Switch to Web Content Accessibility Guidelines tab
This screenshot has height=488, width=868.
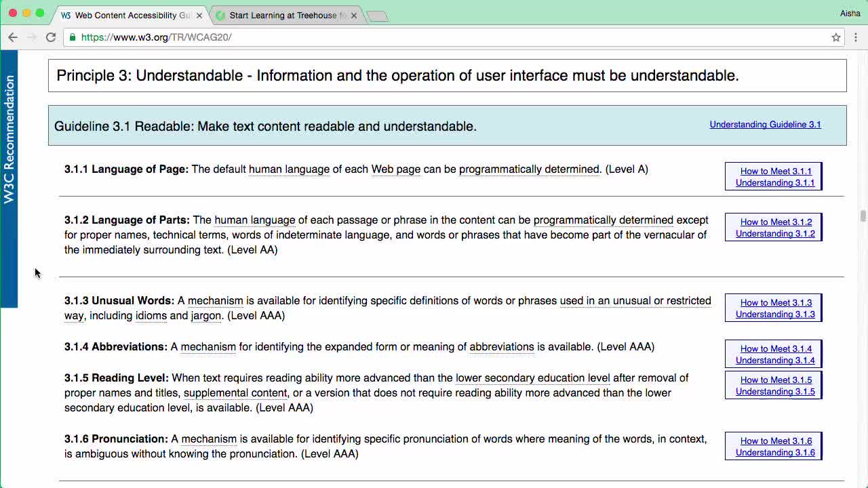coord(132,15)
